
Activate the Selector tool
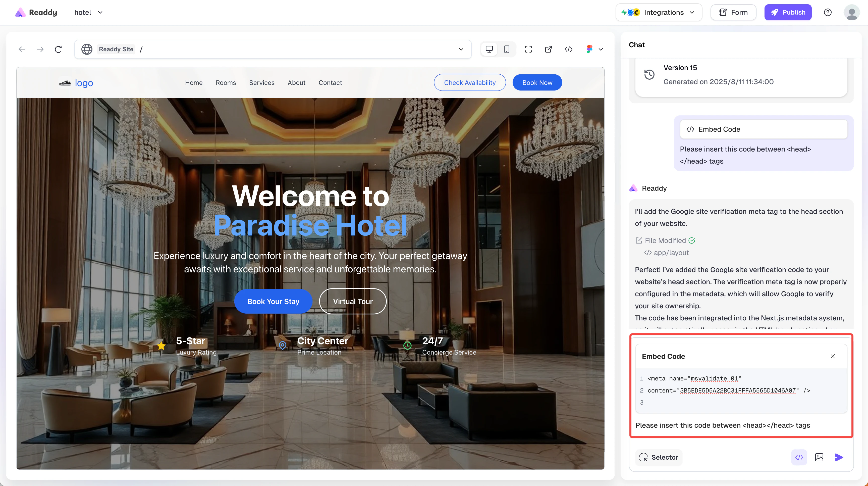pyautogui.click(x=659, y=457)
